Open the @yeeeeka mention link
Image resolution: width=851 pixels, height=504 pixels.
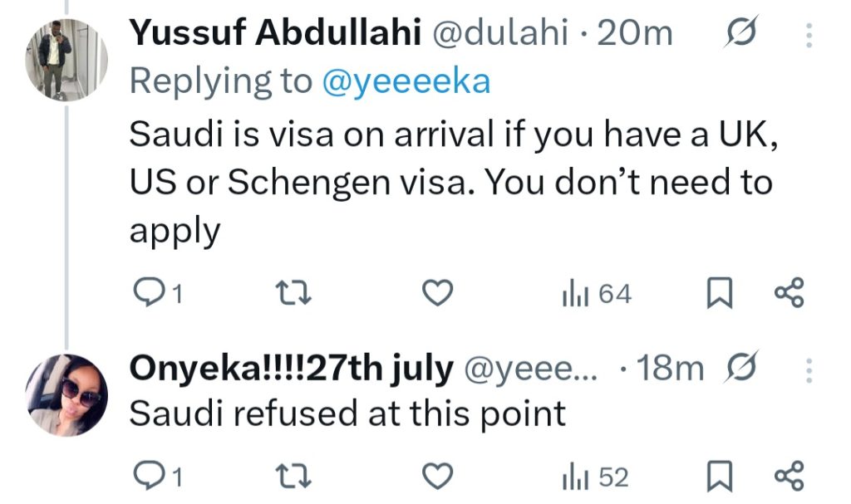(x=406, y=81)
